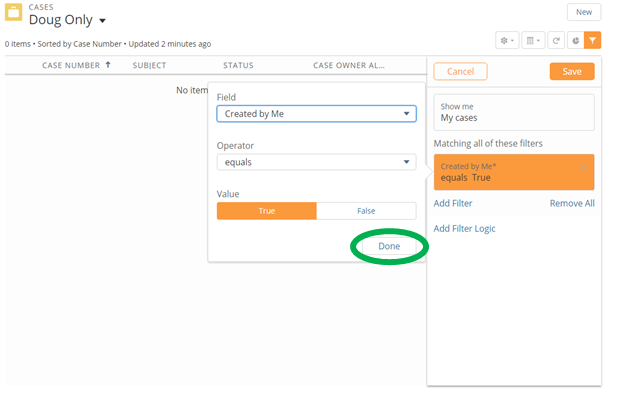Set the filter value to True
Screen dimensions: 624x402
[x=267, y=211]
